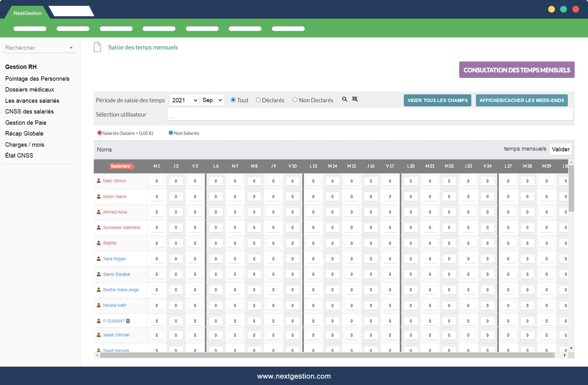
Task: Click the clear search filter icon
Action: click(x=355, y=99)
